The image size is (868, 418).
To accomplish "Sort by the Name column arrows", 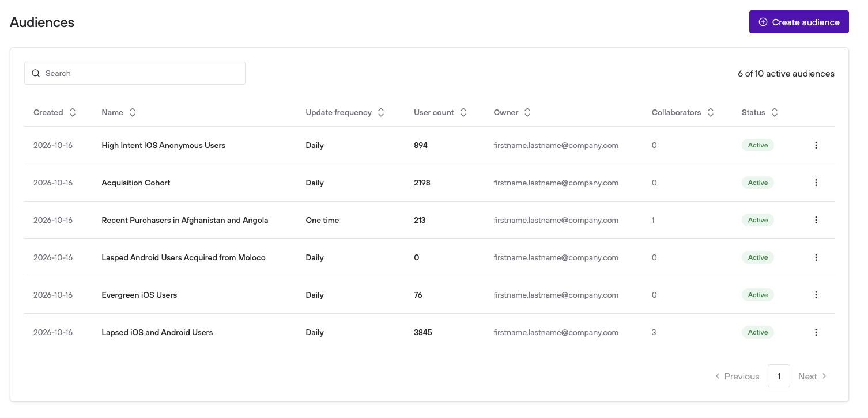I will 133,112.
